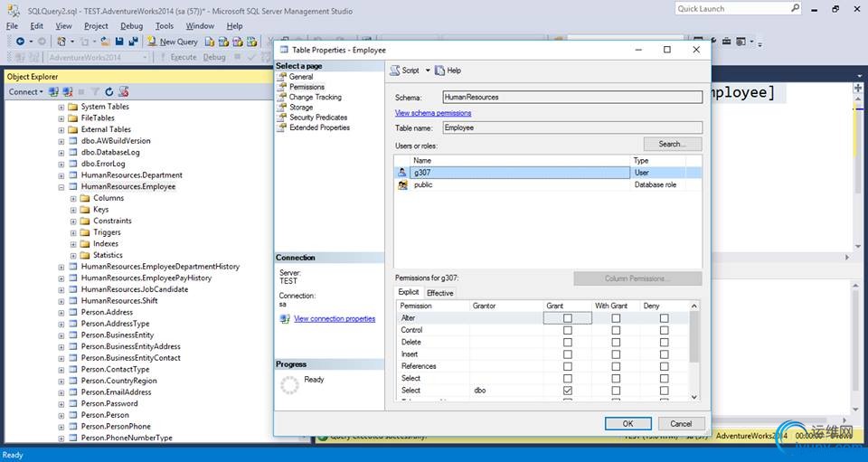Viewport: 868px width, 462px height.
Task: Open the Tools menu
Action: pyautogui.click(x=164, y=26)
